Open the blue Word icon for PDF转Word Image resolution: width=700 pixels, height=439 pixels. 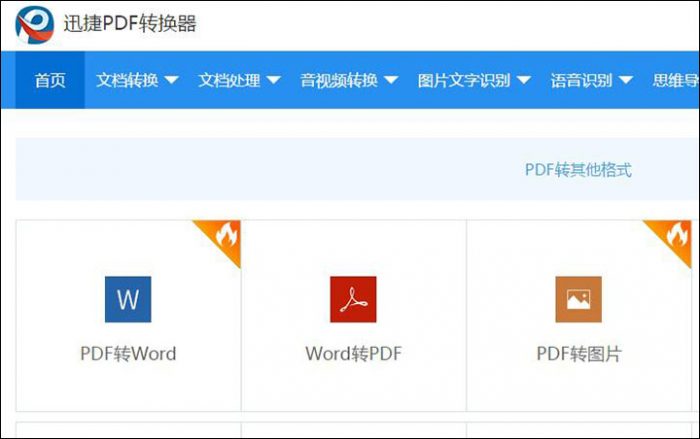(x=128, y=299)
